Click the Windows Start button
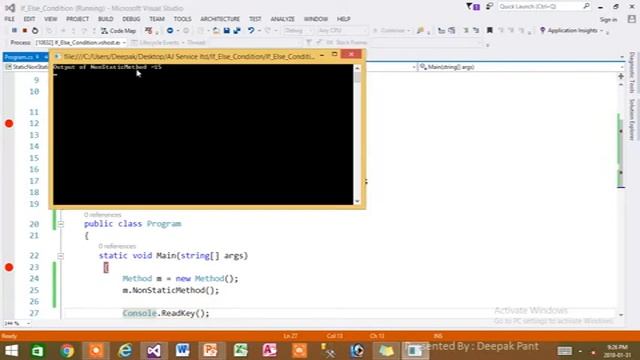This screenshot has height=360, width=640. tap(11, 351)
